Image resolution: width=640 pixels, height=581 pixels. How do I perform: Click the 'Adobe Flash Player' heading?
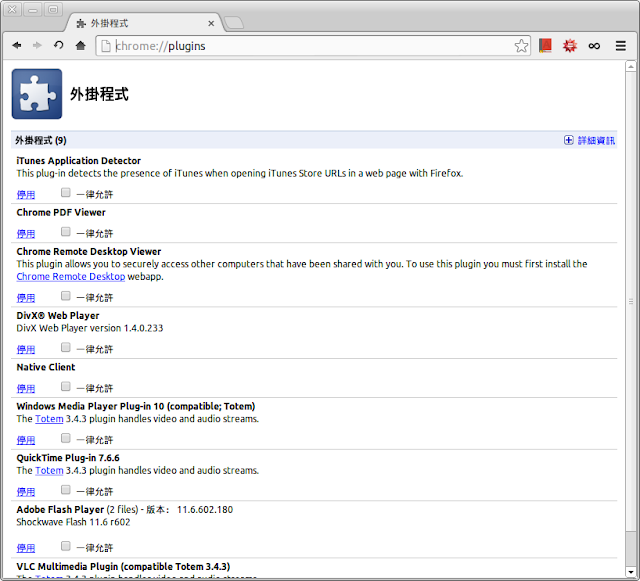click(x=60, y=510)
